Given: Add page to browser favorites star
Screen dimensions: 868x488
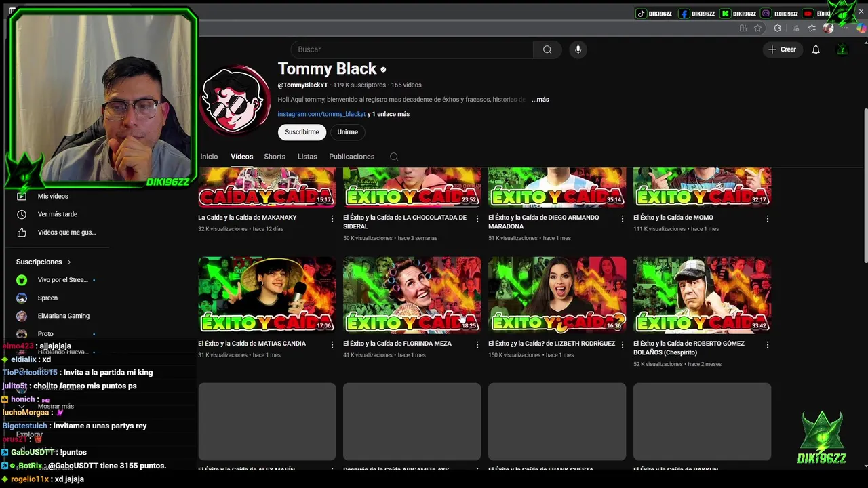Looking at the screenshot, I should pyautogui.click(x=757, y=28).
